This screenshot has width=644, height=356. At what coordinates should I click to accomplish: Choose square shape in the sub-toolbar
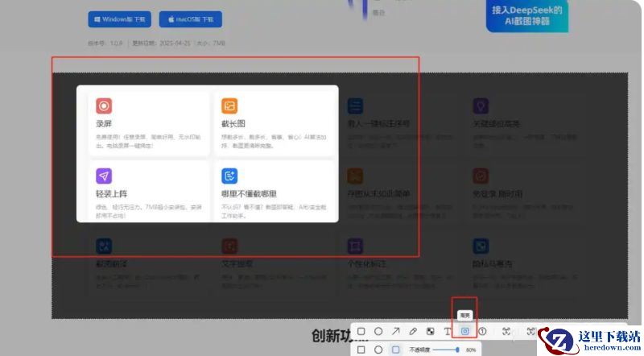point(361,350)
